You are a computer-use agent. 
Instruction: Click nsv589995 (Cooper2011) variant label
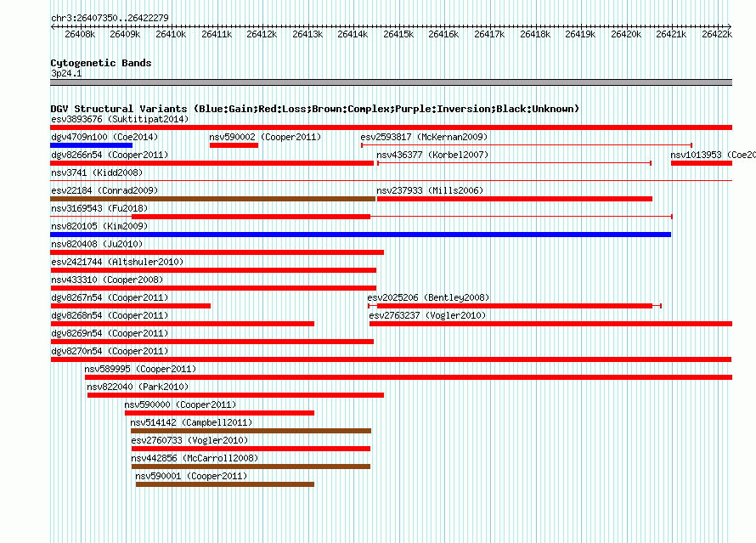140,369
